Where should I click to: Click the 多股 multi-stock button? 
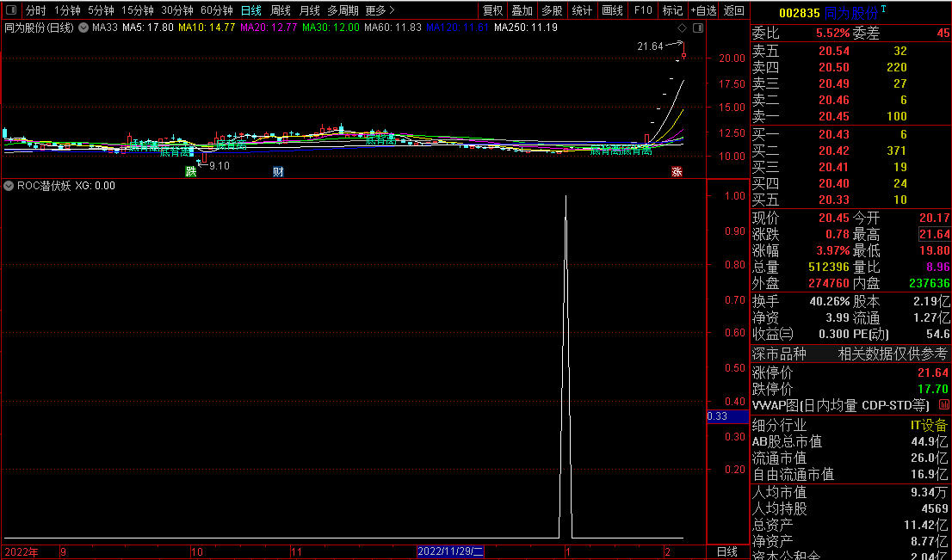point(552,10)
